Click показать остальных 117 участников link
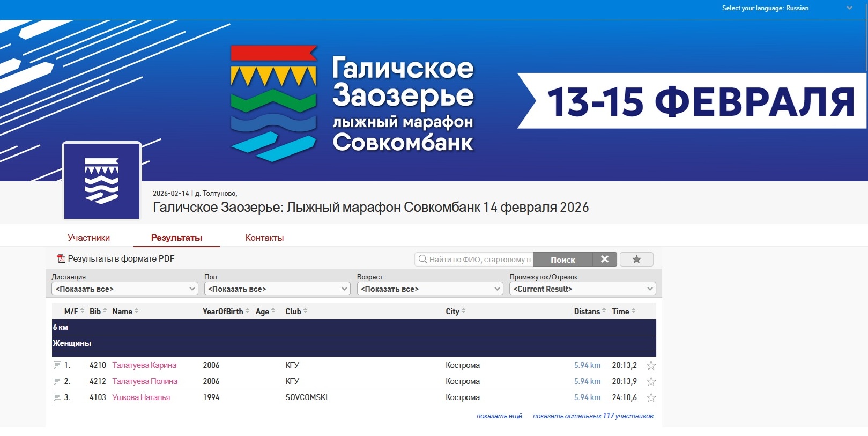Image resolution: width=868 pixels, height=436 pixels. click(593, 416)
